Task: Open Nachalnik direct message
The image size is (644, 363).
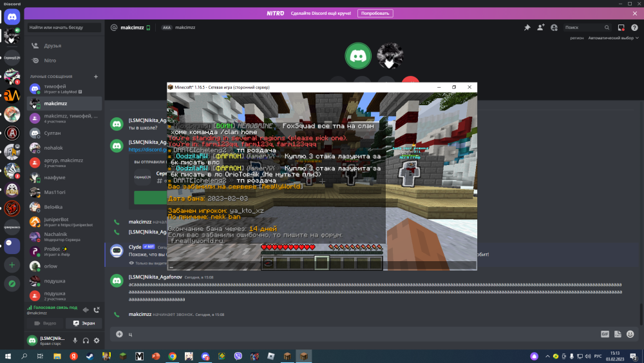Action: tap(64, 237)
